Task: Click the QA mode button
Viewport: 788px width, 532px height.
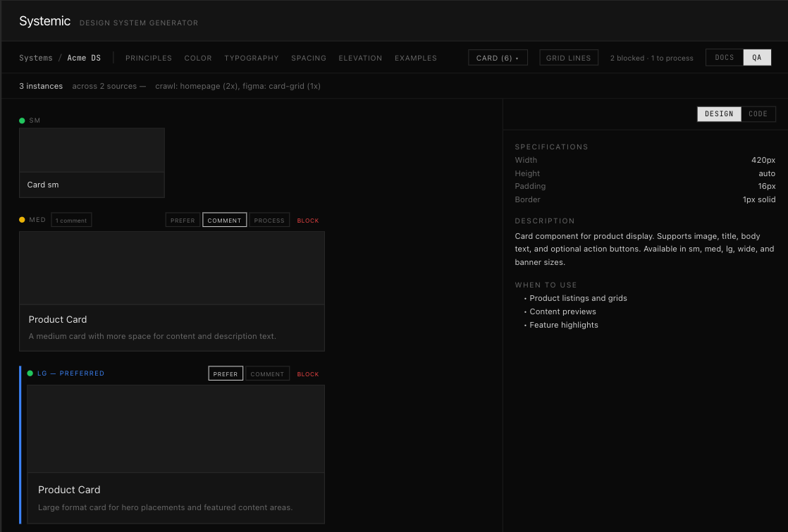Action: [757, 58]
